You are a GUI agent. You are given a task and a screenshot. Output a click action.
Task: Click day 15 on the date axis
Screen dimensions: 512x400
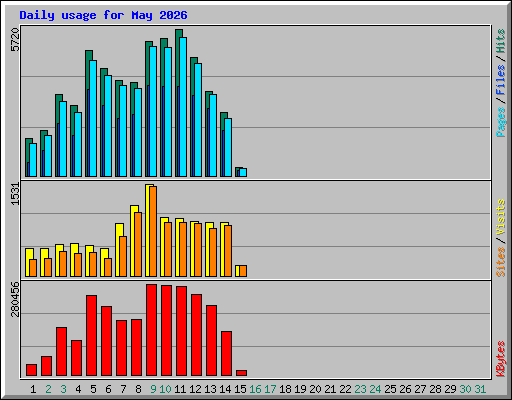click(x=240, y=389)
